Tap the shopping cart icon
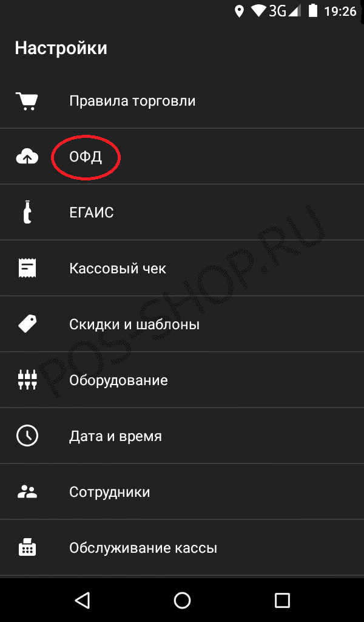Viewport: 364px width, 622px height. pyautogui.click(x=27, y=101)
